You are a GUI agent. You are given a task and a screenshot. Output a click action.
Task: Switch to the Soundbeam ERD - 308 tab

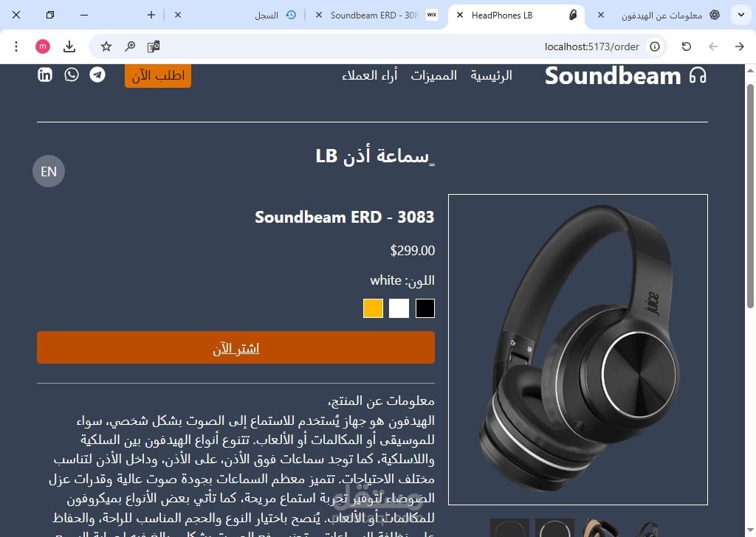pos(374,15)
